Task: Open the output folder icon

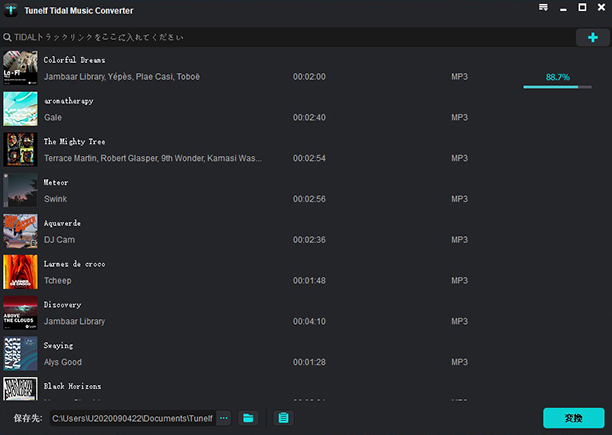Action: click(248, 418)
